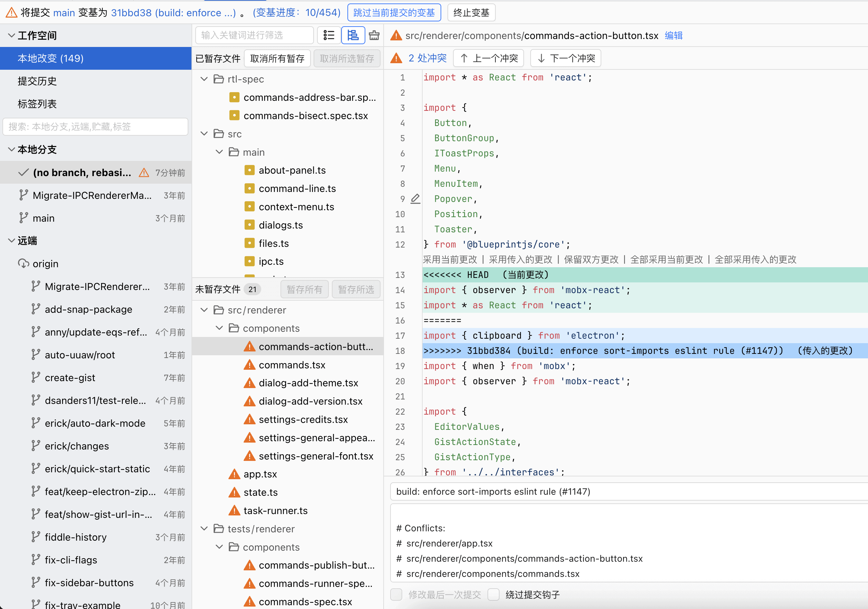Tick the bypass commit hooks checkbox

493,594
